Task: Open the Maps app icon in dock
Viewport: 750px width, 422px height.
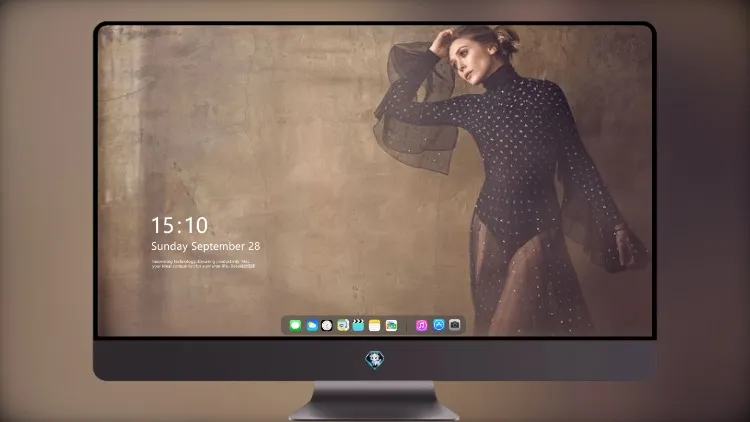Action: click(x=342, y=325)
